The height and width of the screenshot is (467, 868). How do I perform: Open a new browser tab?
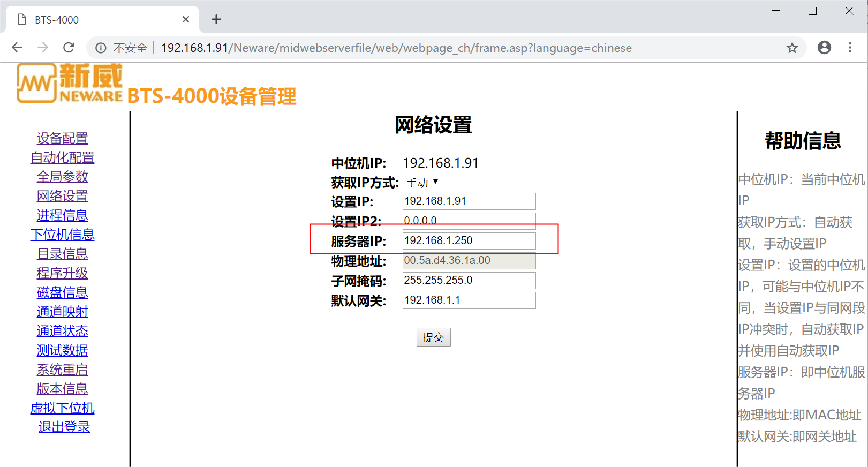(x=216, y=20)
